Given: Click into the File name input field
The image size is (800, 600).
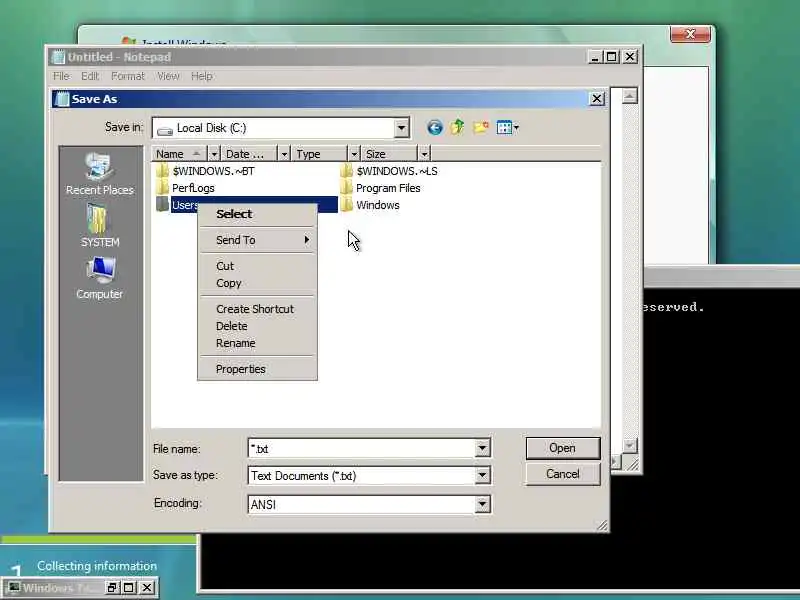Looking at the screenshot, I should (x=361, y=448).
